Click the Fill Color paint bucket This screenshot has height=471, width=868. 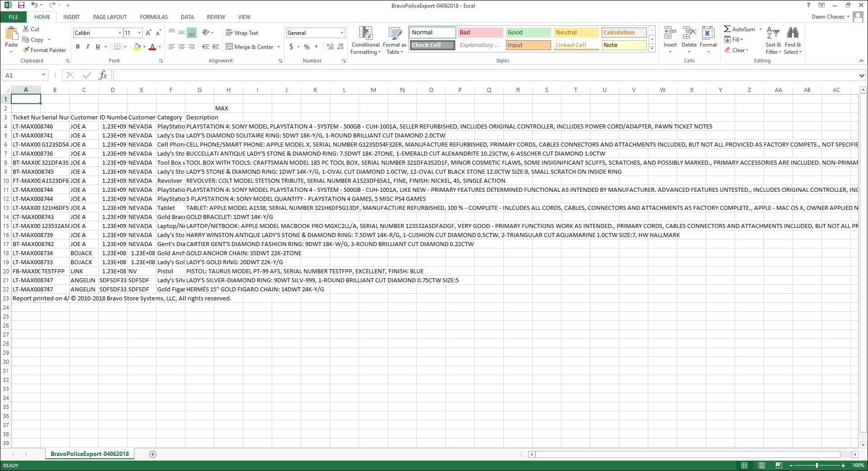pyautogui.click(x=137, y=47)
